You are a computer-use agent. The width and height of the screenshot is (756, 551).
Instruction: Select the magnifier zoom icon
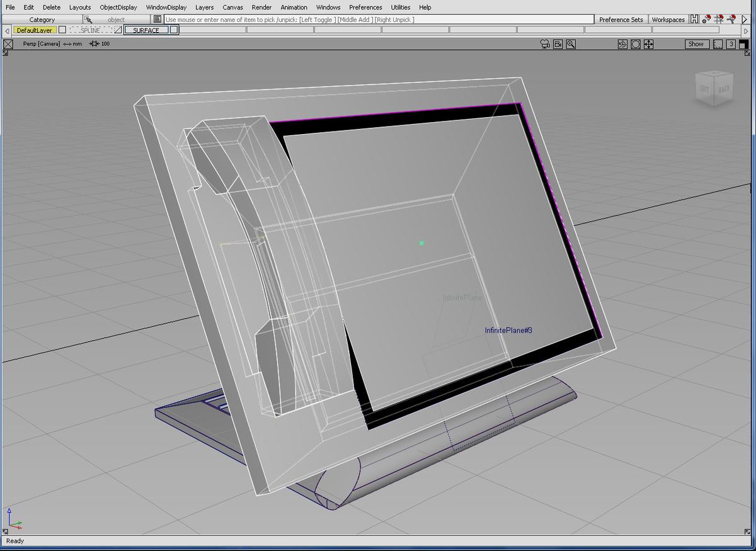571,44
